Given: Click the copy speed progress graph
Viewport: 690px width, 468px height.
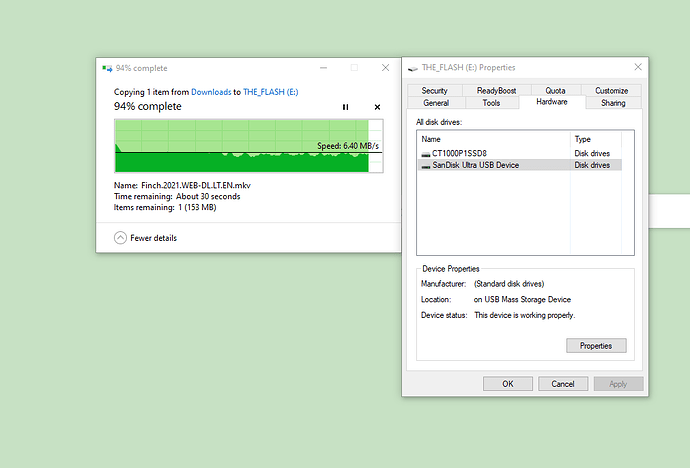Looking at the screenshot, I should [x=249, y=146].
